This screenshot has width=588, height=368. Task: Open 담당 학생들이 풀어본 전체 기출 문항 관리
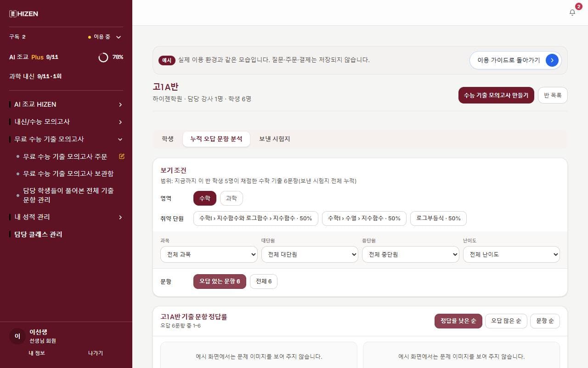[x=68, y=195]
